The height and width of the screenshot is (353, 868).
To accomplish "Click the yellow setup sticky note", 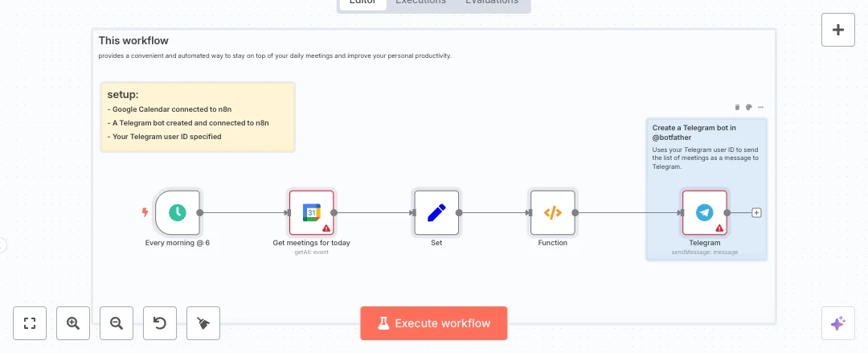I will [x=198, y=117].
